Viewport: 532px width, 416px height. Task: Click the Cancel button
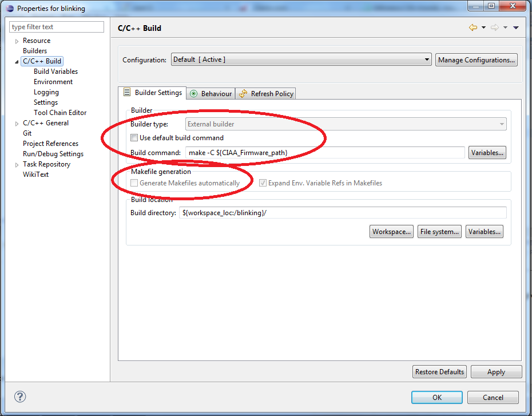click(x=493, y=397)
